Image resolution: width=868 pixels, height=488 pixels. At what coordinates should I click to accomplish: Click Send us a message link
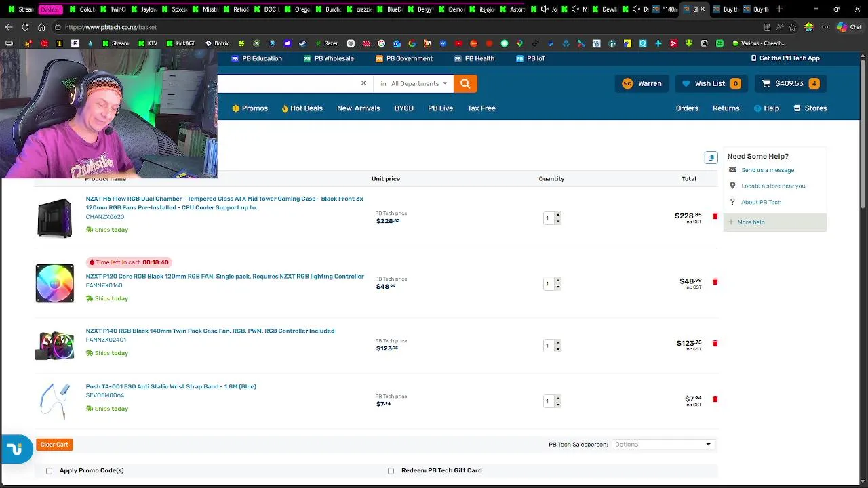coord(768,170)
